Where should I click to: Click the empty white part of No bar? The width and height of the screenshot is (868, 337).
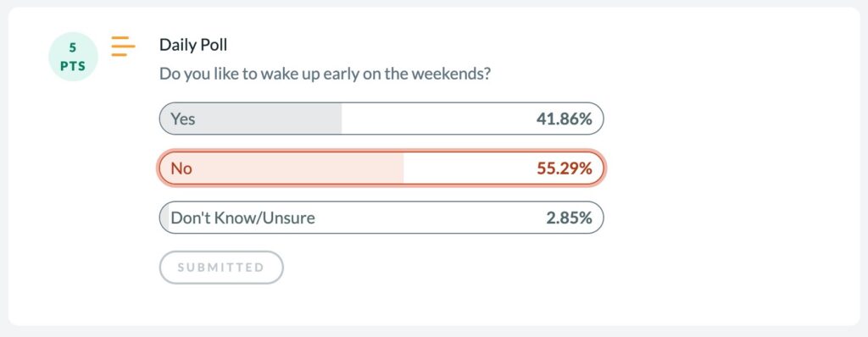click(468, 168)
